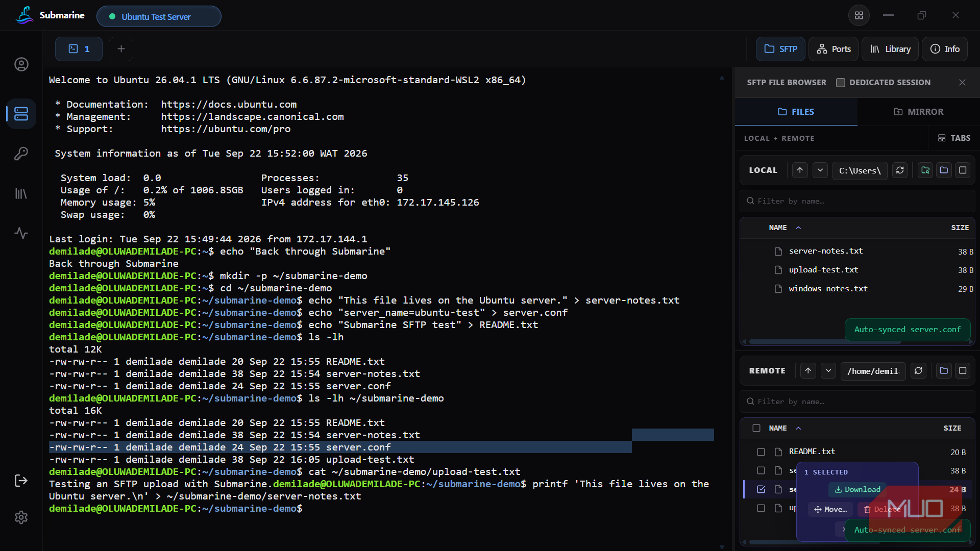Select terminal tab 1
The width and height of the screenshot is (980, 551).
(x=79, y=49)
